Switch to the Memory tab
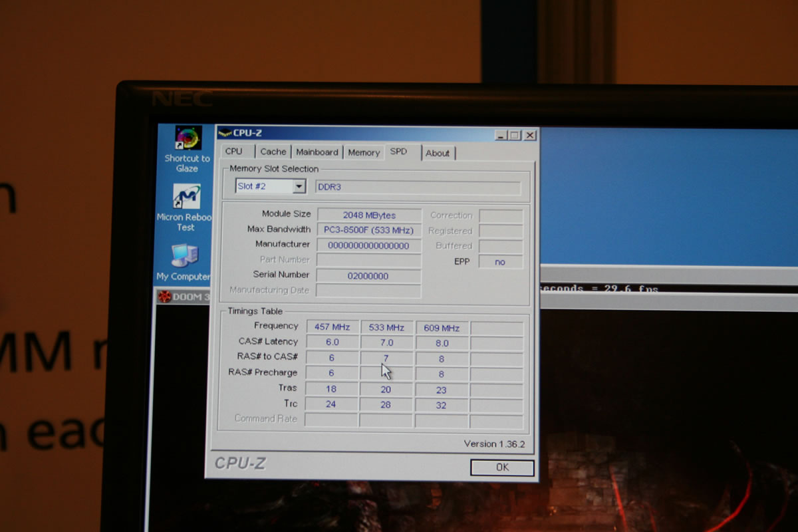 pos(364,152)
